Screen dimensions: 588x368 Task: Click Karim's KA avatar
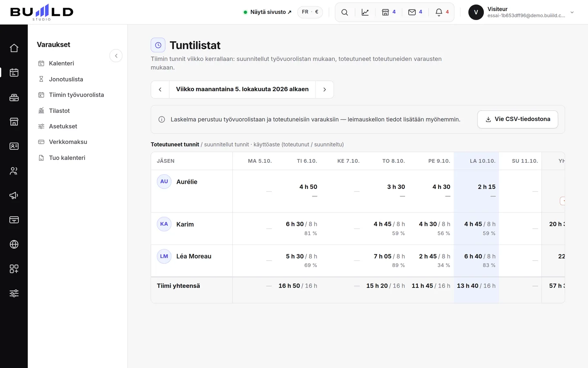pyautogui.click(x=164, y=224)
